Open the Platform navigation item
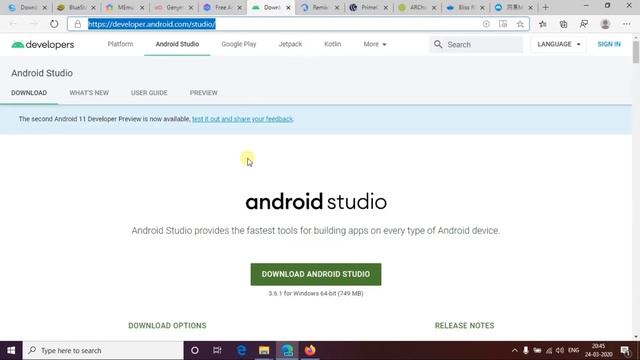640x360 pixels. [120, 44]
